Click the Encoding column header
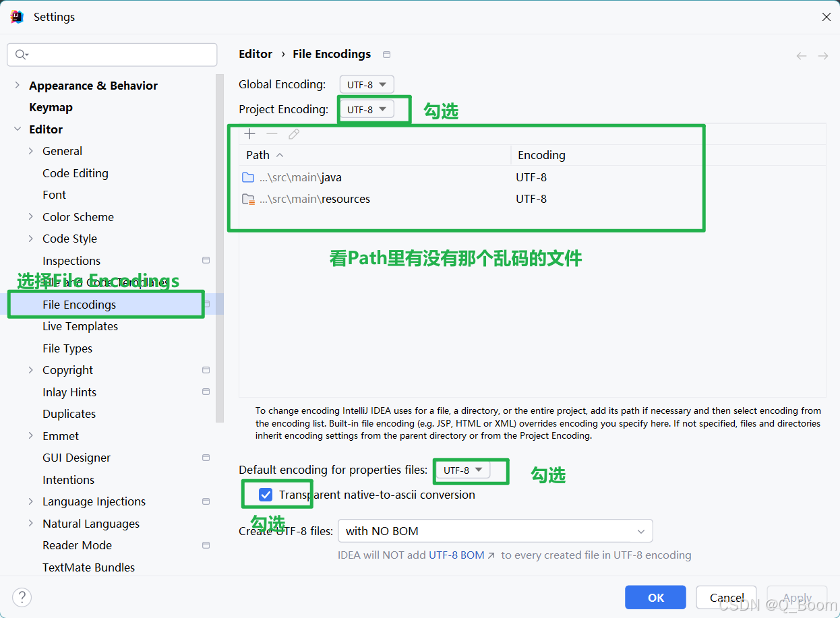The width and height of the screenshot is (840, 618). coord(668,155)
